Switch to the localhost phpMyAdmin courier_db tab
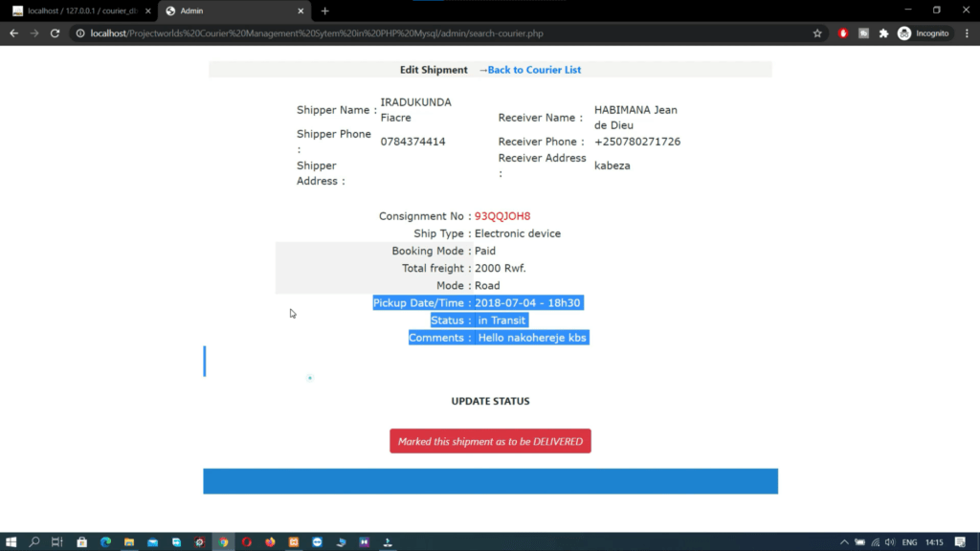980x551 pixels. click(81, 11)
